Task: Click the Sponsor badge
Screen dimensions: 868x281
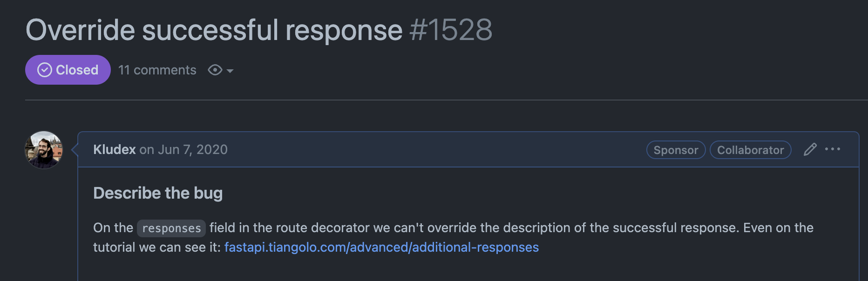Action: click(x=676, y=150)
